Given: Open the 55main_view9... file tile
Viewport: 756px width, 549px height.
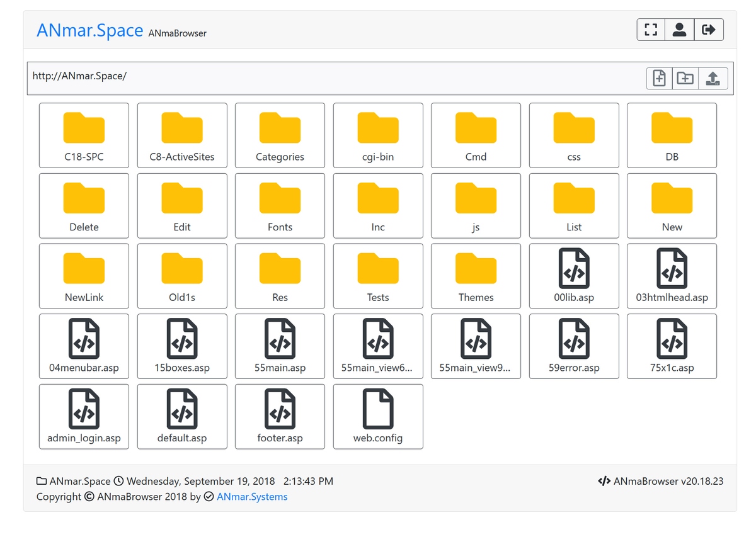Looking at the screenshot, I should coord(476,346).
